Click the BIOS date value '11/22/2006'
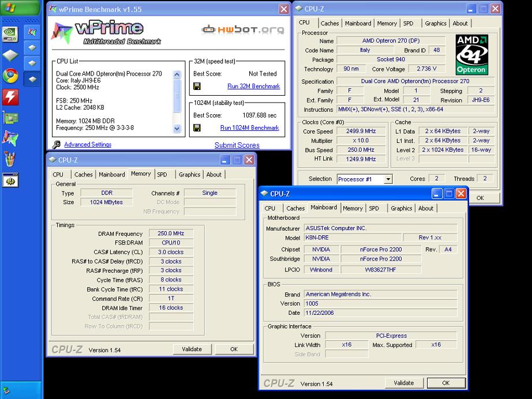532x399 pixels. pyautogui.click(x=380, y=313)
